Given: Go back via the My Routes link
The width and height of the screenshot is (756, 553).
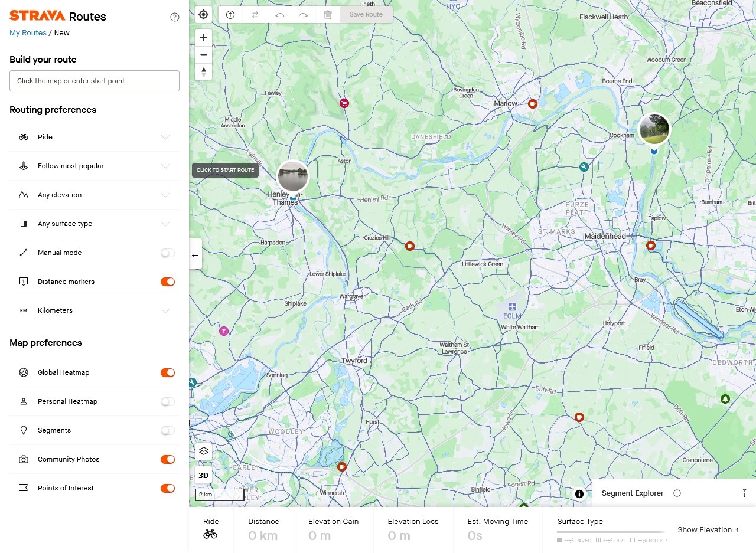Looking at the screenshot, I should (27, 32).
